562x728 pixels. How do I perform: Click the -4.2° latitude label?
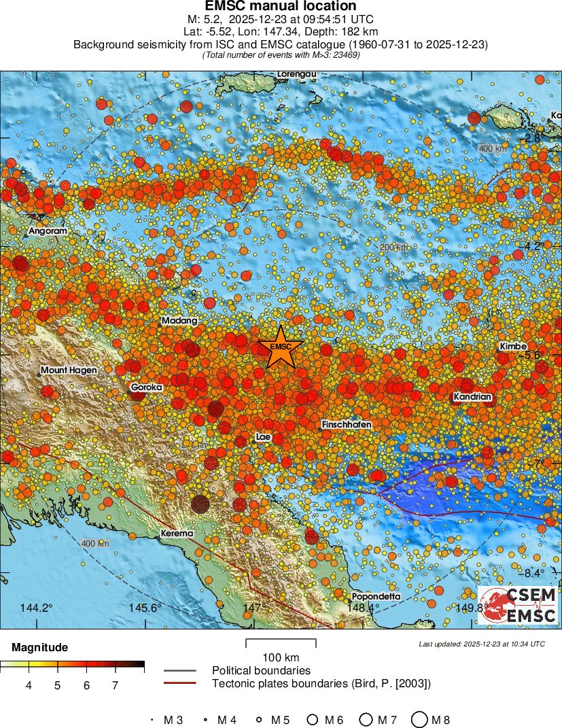[532, 246]
